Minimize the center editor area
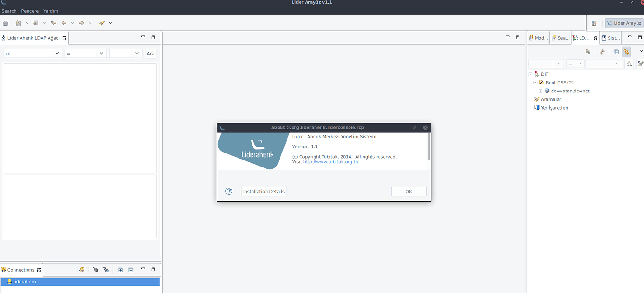 pos(508,37)
